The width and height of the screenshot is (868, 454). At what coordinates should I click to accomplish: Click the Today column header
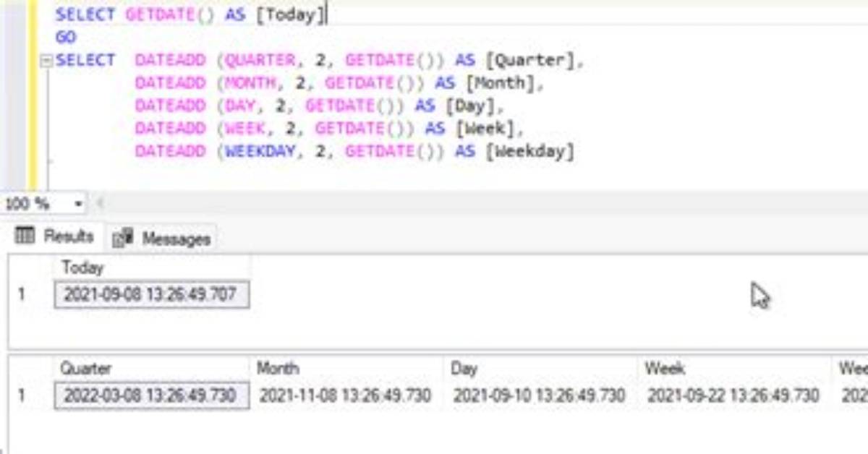point(152,267)
